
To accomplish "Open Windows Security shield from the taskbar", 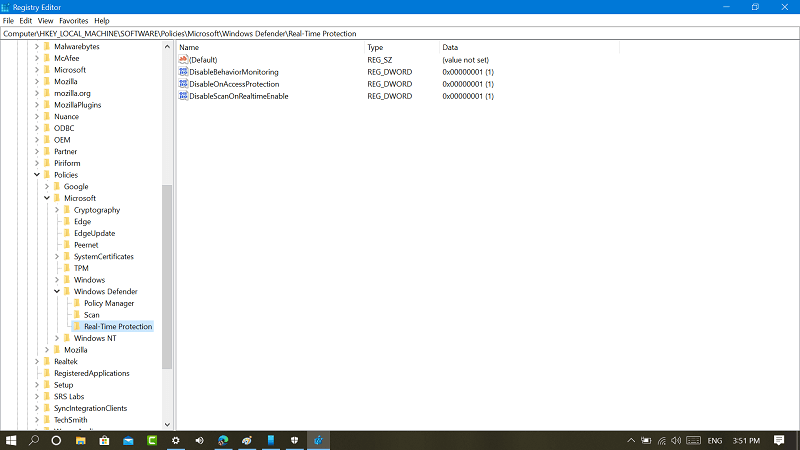I will [294, 440].
